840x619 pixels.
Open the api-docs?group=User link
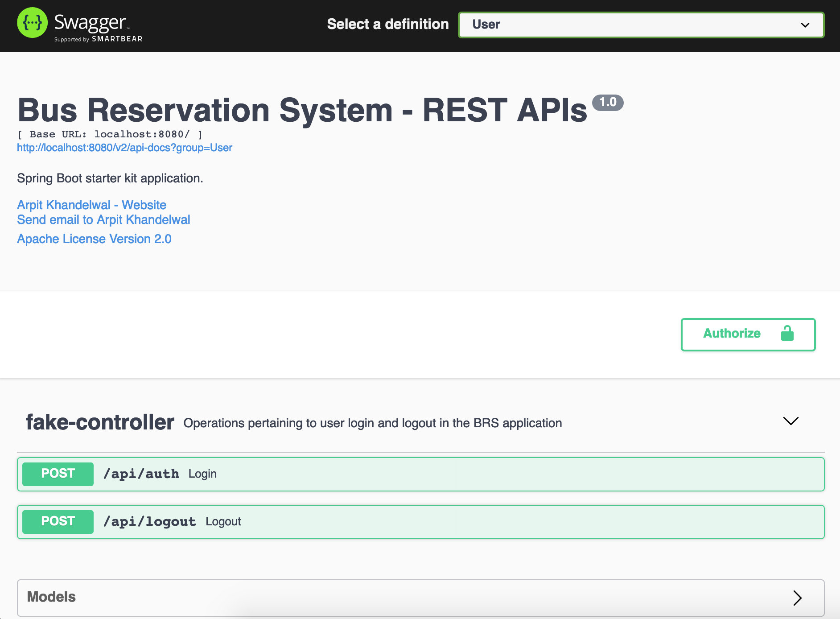124,148
